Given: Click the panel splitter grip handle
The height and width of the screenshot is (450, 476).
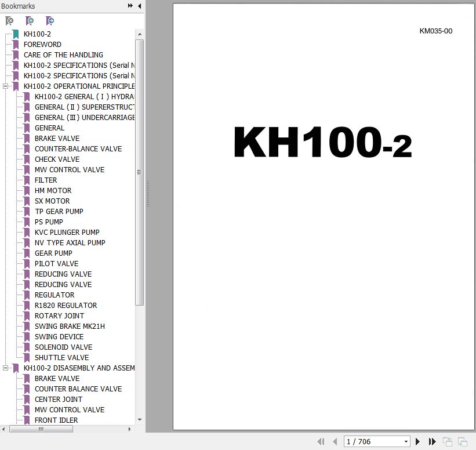Looking at the screenshot, I should coord(148,194).
